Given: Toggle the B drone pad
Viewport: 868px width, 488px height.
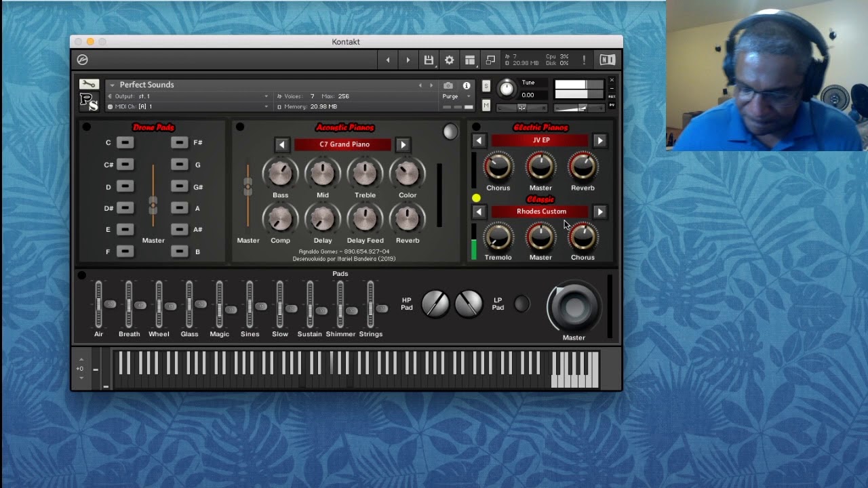Looking at the screenshot, I should click(179, 251).
